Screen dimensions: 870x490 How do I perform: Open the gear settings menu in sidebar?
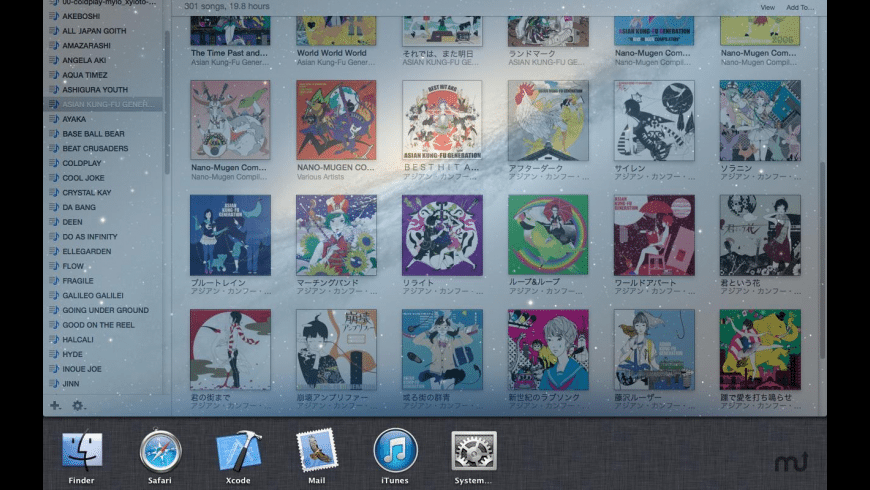(x=78, y=406)
